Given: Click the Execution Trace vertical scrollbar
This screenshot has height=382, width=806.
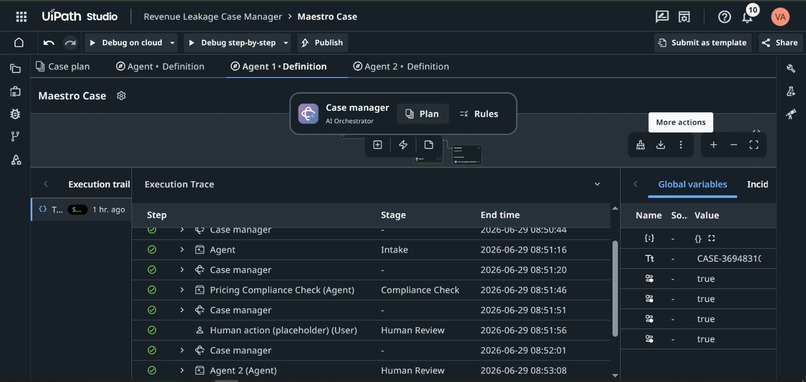Looking at the screenshot, I should pyautogui.click(x=615, y=289).
